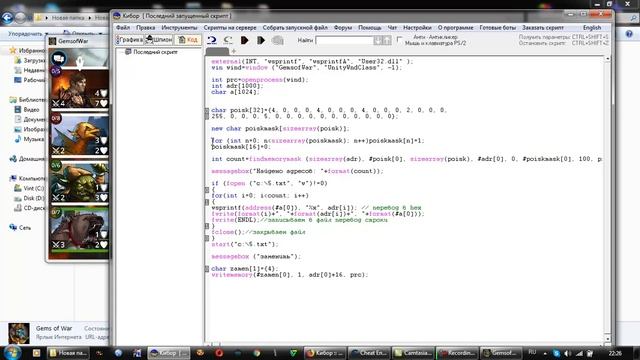640x360 pixels.
Task: Select the green goblin troop card
Action: tap(79, 181)
